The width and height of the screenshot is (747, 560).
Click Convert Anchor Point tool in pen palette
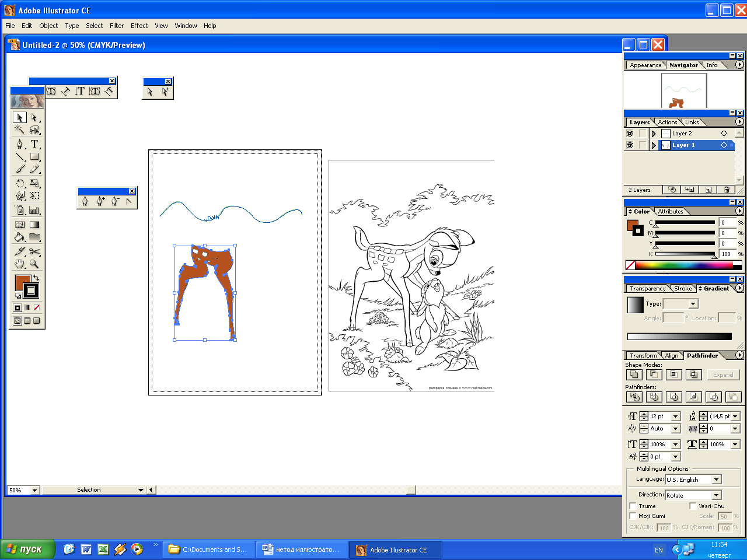click(x=129, y=201)
